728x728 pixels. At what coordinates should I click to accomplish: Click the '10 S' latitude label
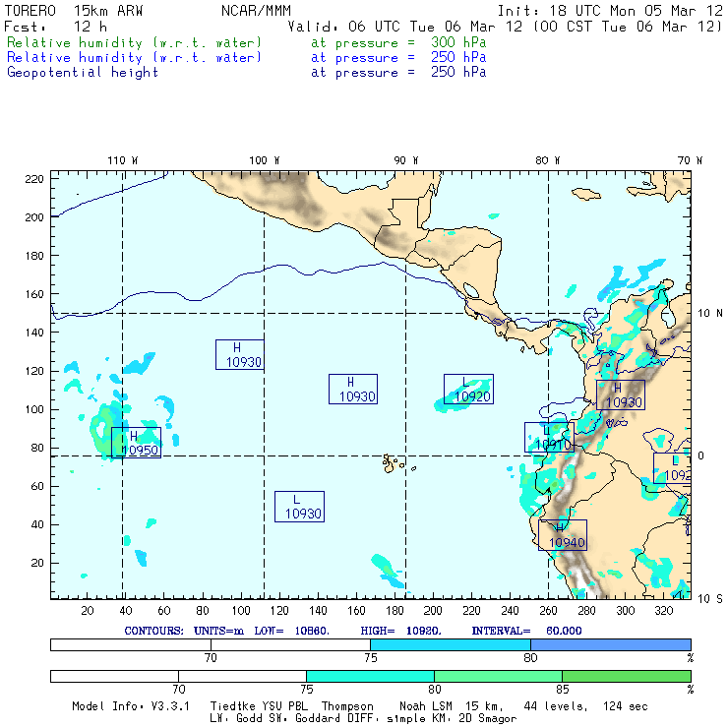click(710, 599)
